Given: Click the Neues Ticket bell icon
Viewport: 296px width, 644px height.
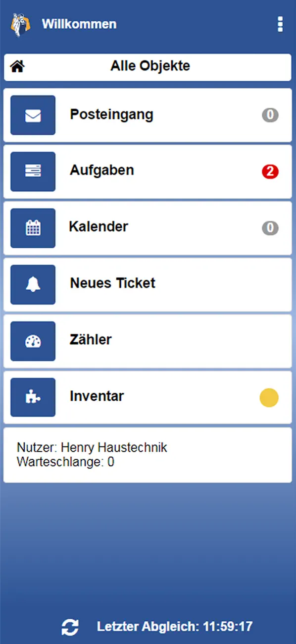Looking at the screenshot, I should 33,284.
